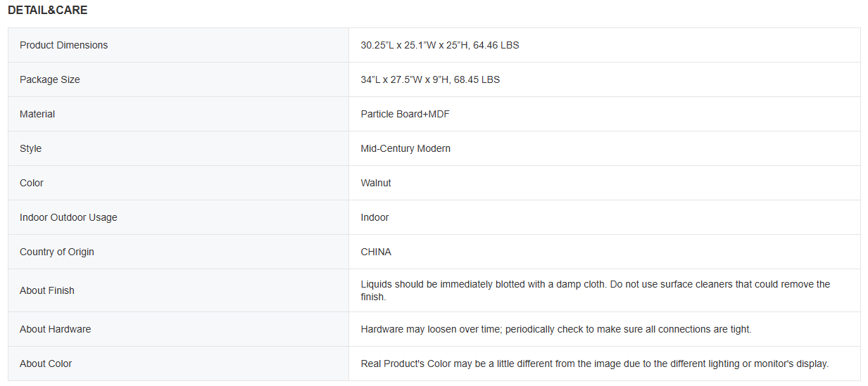Click the Color row label

coord(32,183)
